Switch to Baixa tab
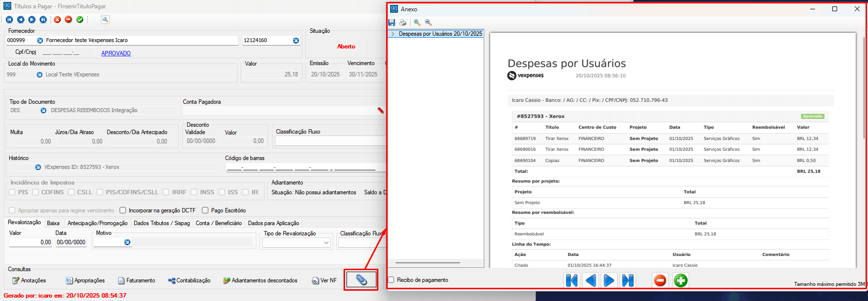Screen dimensions: 868x301 pyautogui.click(x=53, y=223)
